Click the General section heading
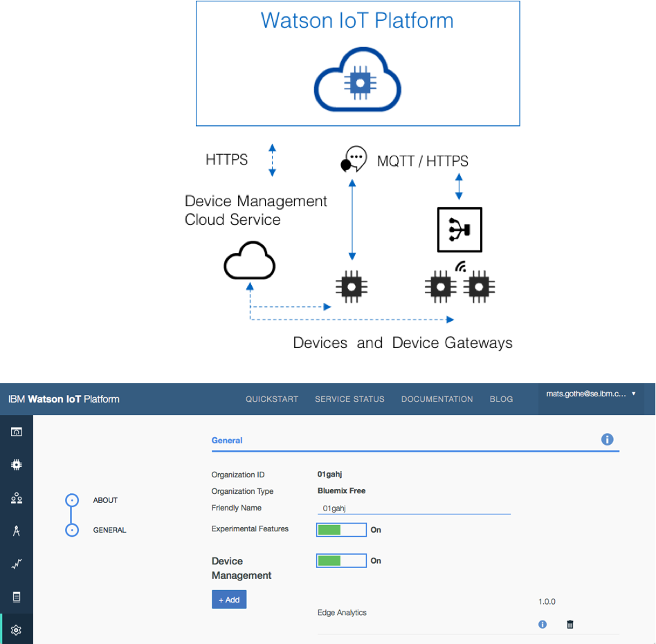The height and width of the screenshot is (644, 656). (x=227, y=441)
